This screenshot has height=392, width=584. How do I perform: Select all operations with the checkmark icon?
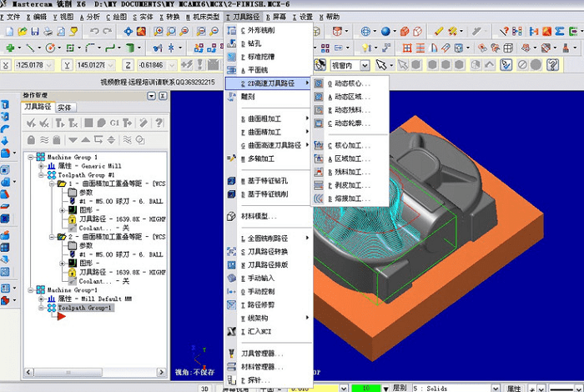(x=32, y=123)
